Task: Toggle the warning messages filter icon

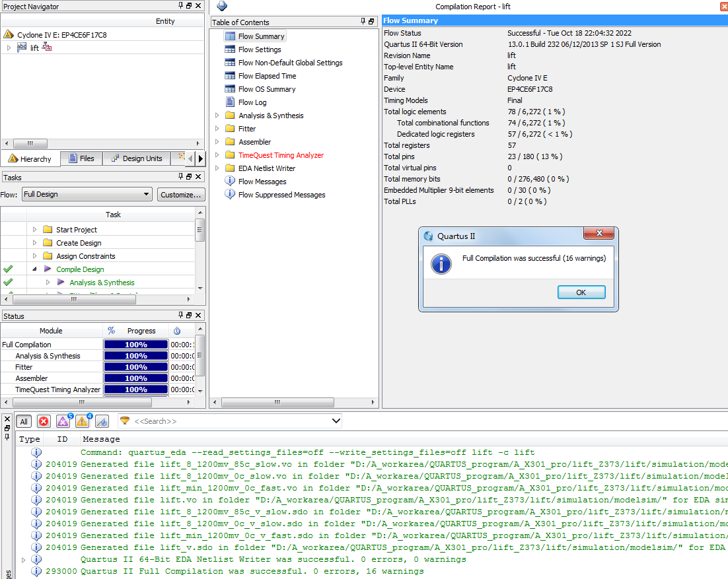Action: click(x=82, y=421)
